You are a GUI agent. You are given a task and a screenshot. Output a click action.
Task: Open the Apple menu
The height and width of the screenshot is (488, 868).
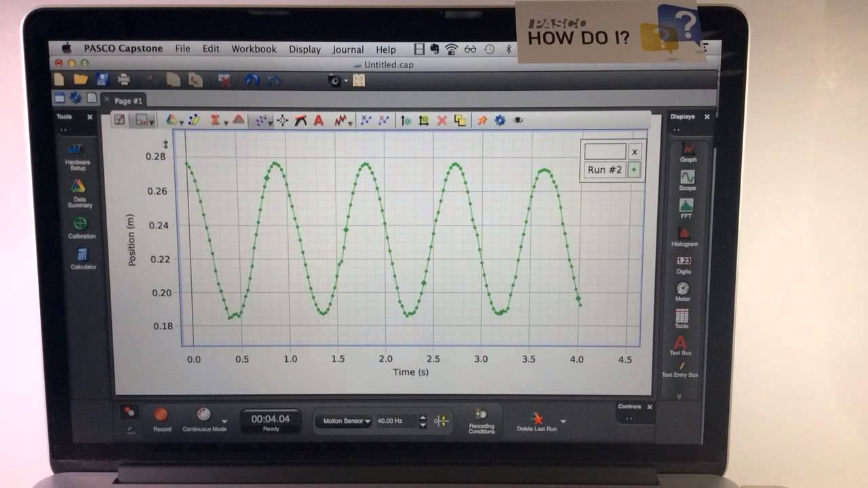(x=66, y=48)
